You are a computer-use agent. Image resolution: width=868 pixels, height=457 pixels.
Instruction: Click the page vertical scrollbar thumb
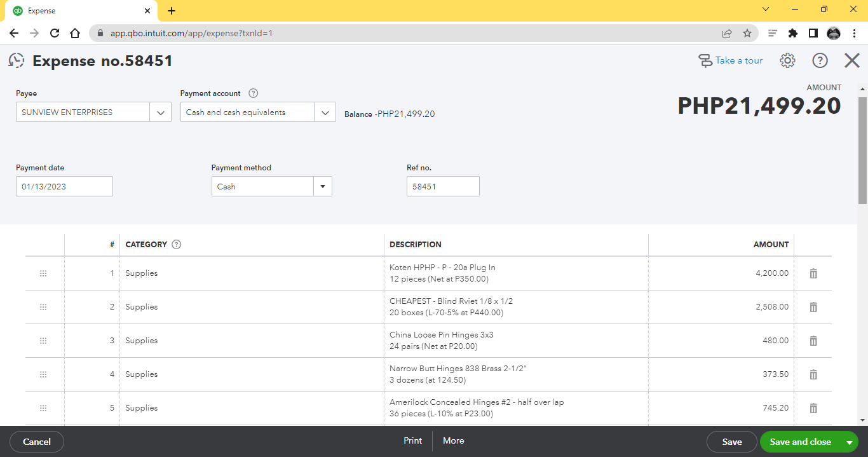pos(862,150)
